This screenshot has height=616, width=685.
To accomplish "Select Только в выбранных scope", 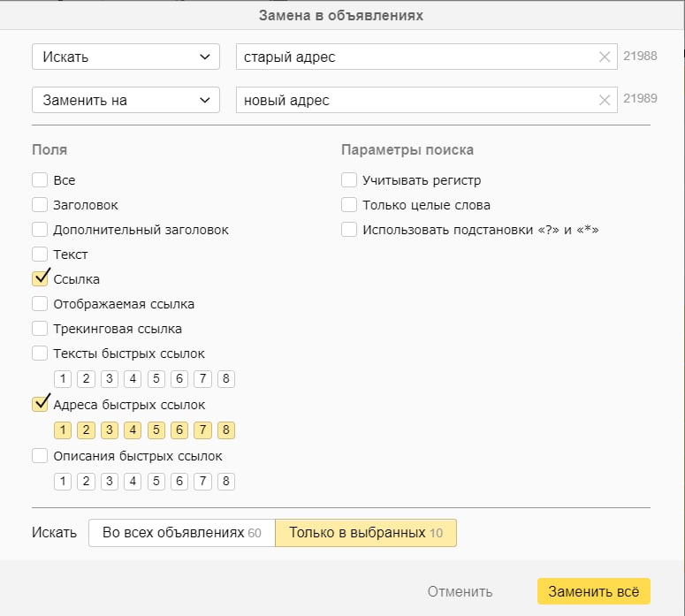I will 366,533.
